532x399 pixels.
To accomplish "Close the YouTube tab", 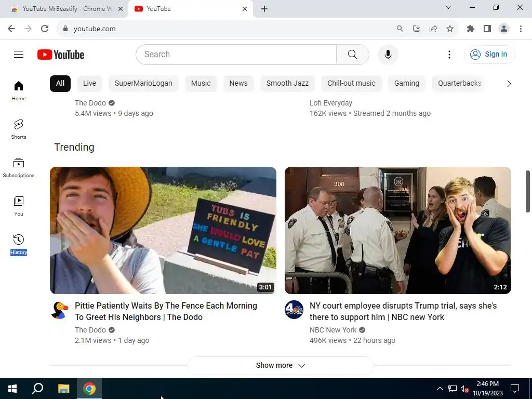I will pos(245,9).
